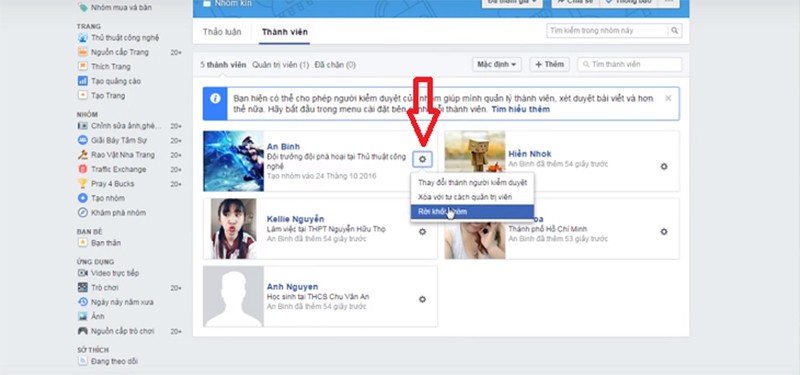Click the Video trực tiếp camera icon

[x=83, y=273]
